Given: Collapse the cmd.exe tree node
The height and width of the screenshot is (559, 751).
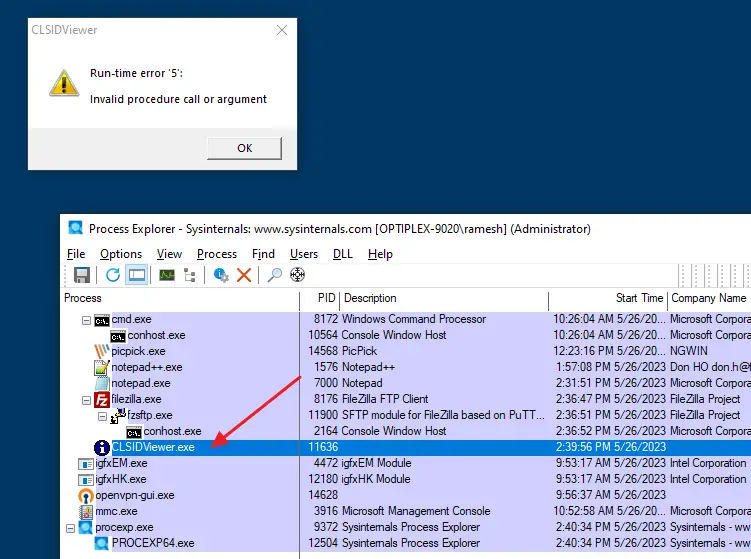Looking at the screenshot, I should click(x=86, y=320).
